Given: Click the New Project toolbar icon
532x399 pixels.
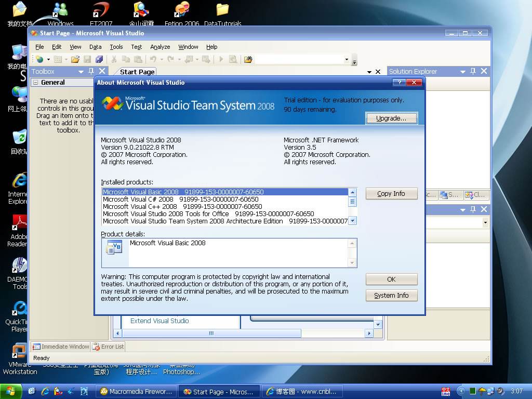Looking at the screenshot, I should tap(39, 60).
